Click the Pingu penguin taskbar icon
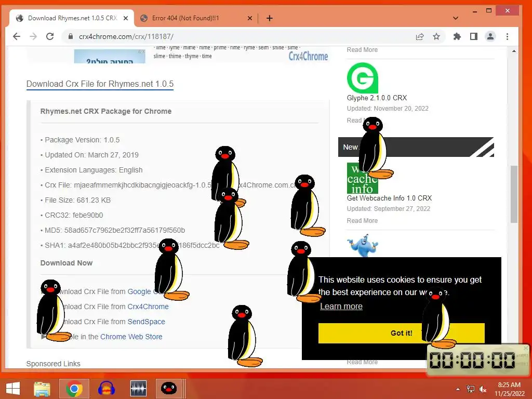Screen dimensions: 532x399 click(x=169, y=389)
